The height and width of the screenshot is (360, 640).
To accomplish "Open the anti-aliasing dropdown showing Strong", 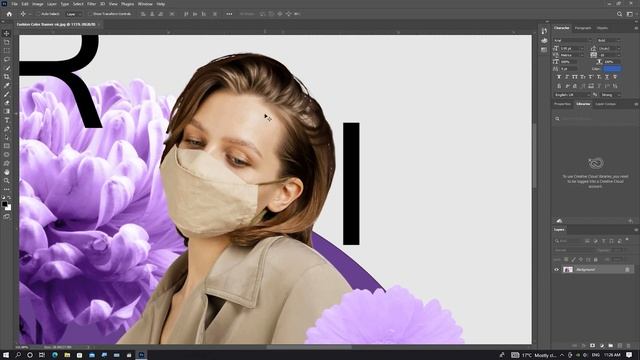I will click(610, 95).
